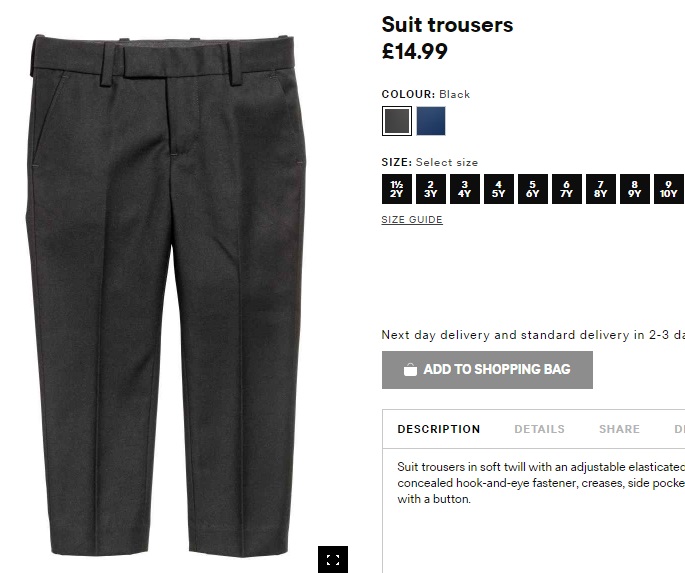Choose size 8-9Y
Screen dimensions: 685x573
click(635, 189)
